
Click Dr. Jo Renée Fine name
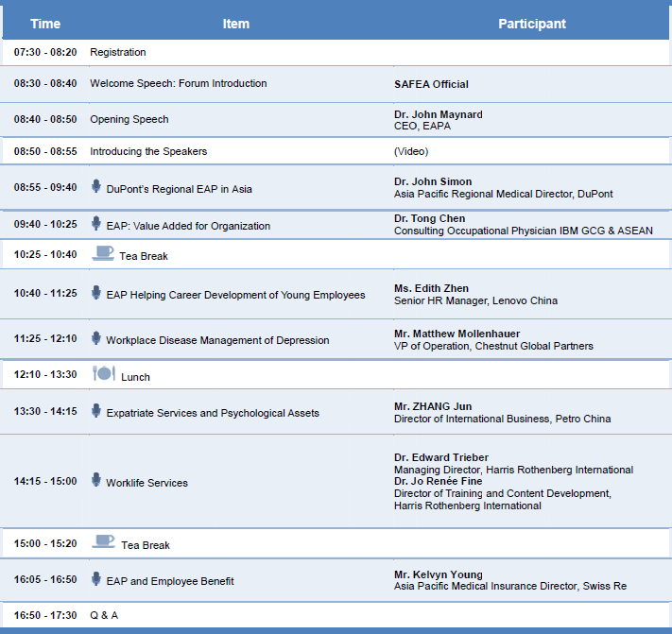438,482
